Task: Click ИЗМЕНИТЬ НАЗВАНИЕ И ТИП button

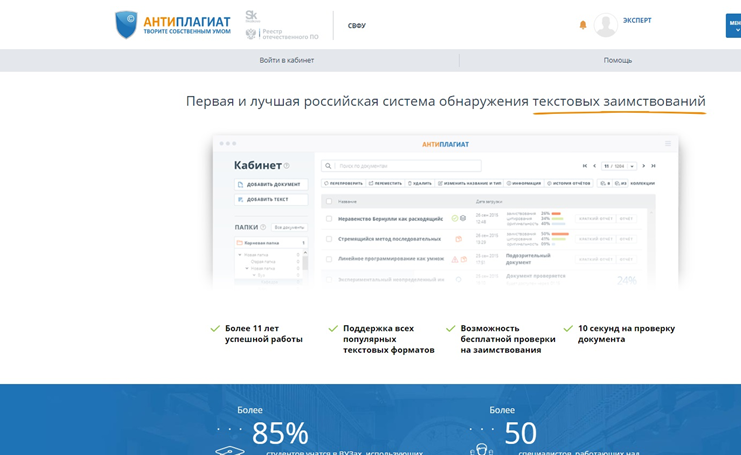Action: pyautogui.click(x=469, y=183)
